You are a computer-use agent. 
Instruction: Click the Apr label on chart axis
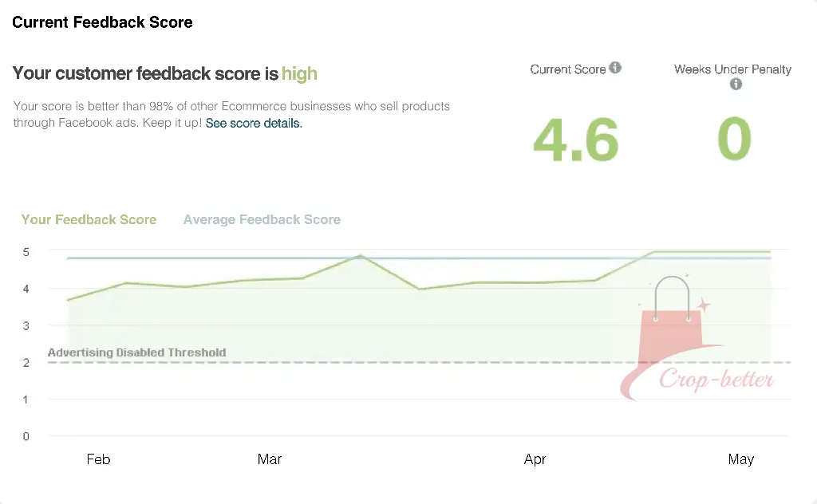535,459
